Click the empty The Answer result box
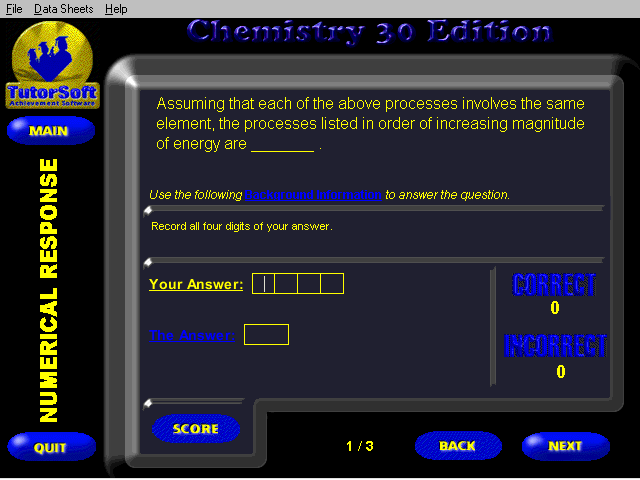This screenshot has width=640, height=480. click(x=266, y=335)
